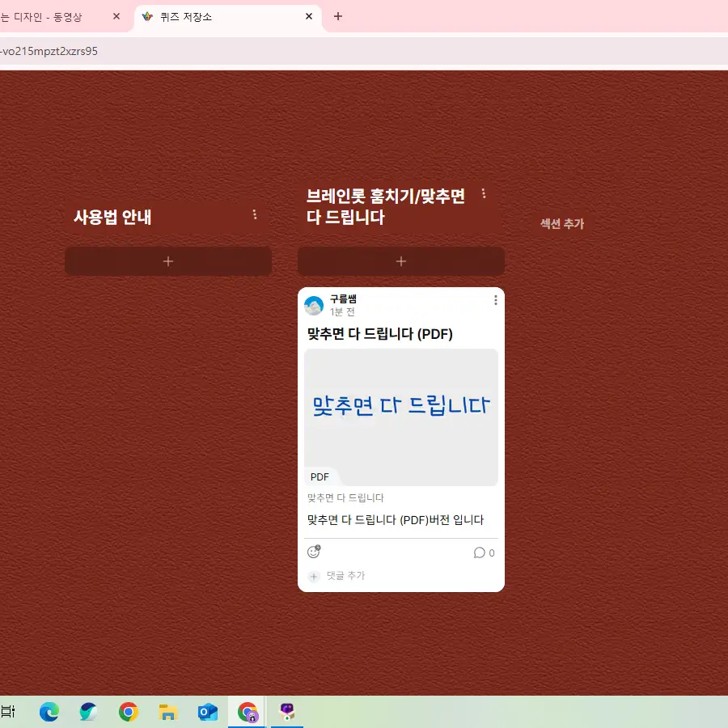
Task: Click the plus icon under the 브레인롯 section
Action: click(x=400, y=260)
